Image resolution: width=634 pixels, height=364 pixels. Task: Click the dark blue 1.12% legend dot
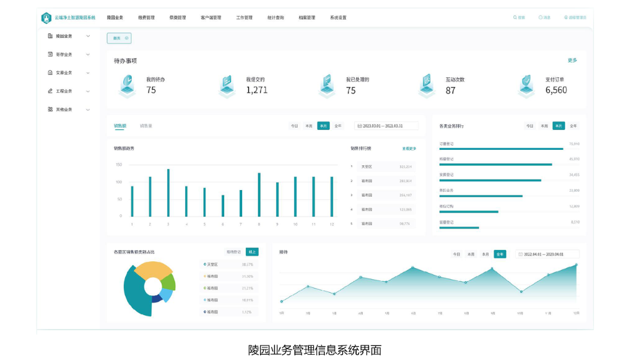tap(205, 312)
